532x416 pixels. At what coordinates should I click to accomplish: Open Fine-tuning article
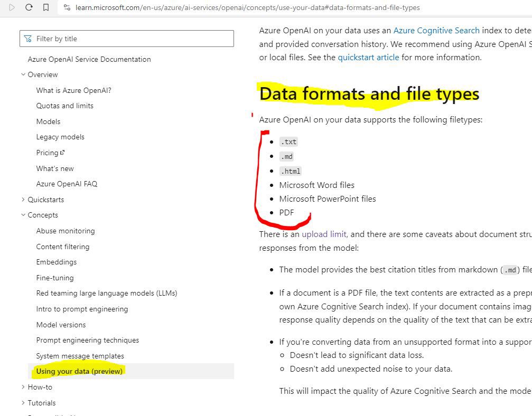pos(55,278)
